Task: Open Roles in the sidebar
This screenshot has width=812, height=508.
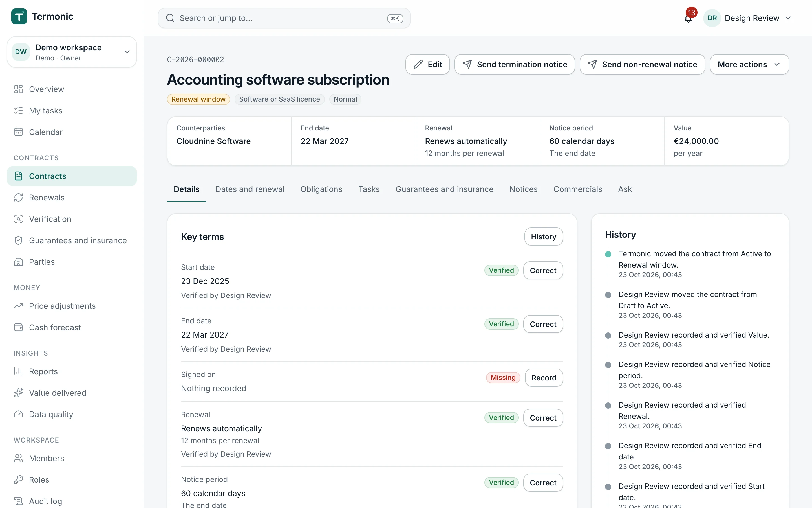Action: tap(72, 480)
